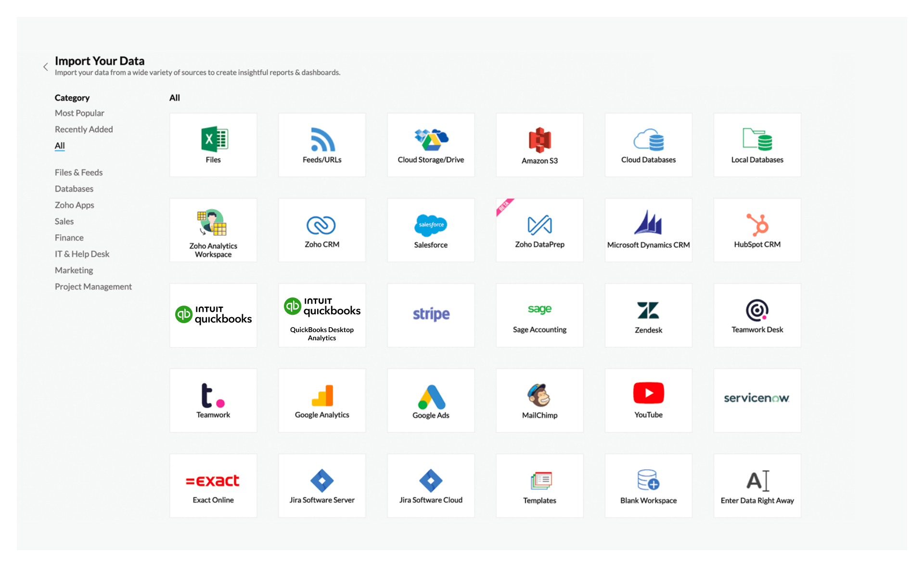Open the Zendesk connector
The image size is (924, 567).
[648, 315]
